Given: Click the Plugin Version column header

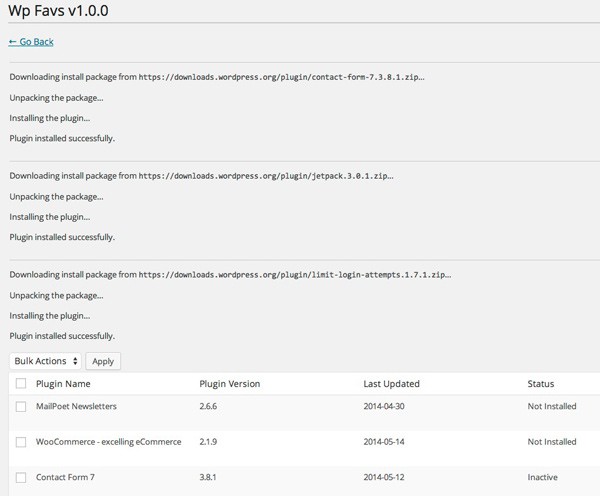Looking at the screenshot, I should coord(230,384).
